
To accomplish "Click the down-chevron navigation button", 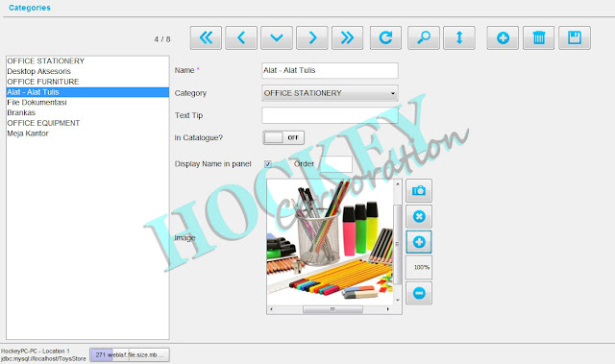I will [277, 38].
